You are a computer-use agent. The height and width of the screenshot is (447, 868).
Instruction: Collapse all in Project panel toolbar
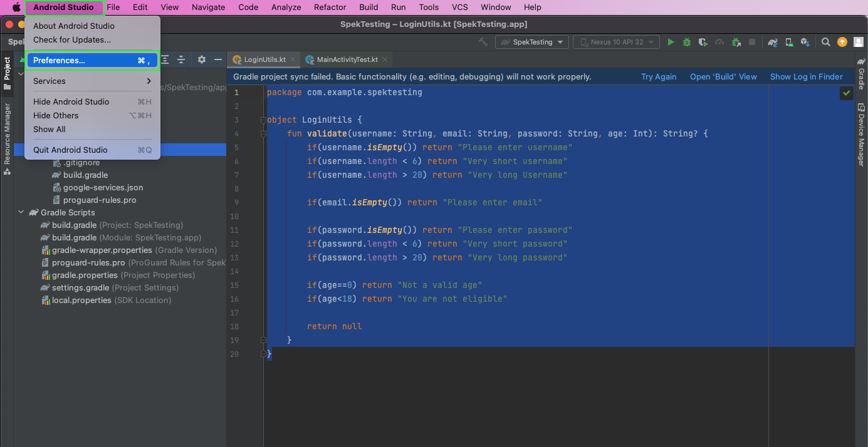tap(181, 59)
